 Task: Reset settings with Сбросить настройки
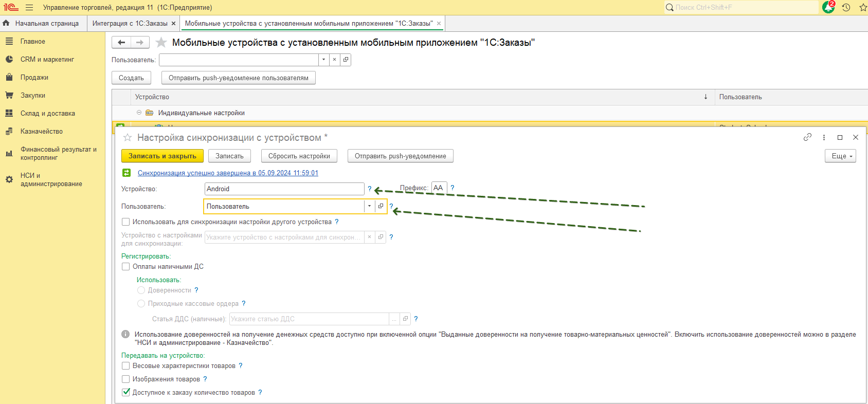pyautogui.click(x=299, y=156)
